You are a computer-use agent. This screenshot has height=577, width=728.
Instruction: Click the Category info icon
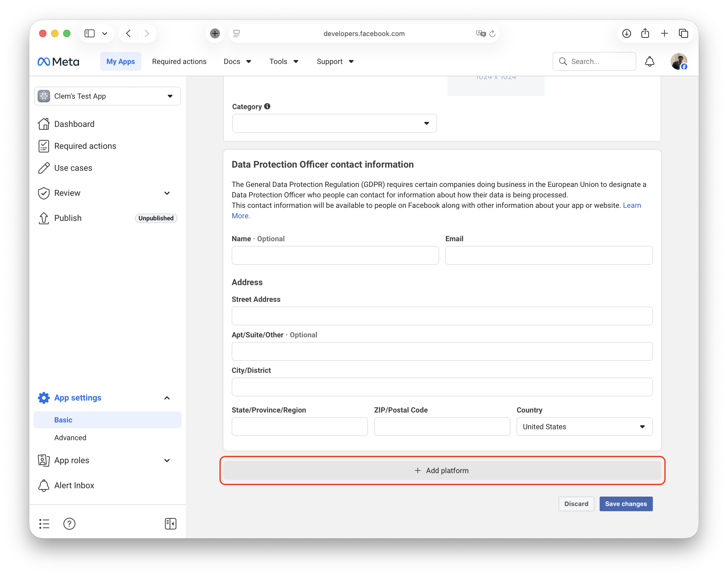point(267,107)
